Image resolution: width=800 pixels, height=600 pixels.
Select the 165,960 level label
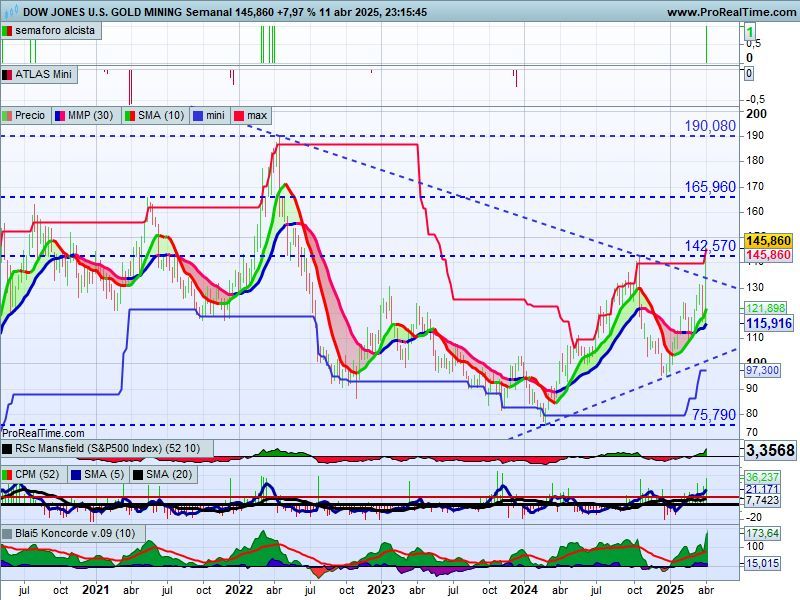click(x=710, y=187)
